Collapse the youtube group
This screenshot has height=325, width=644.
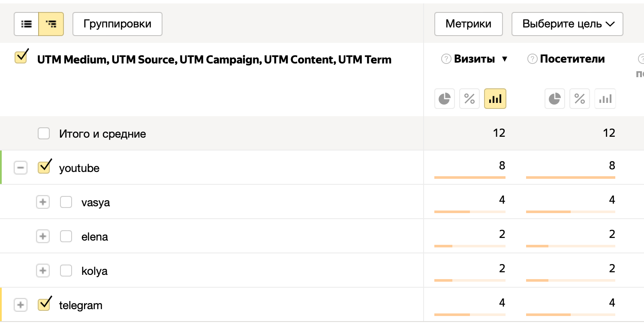click(x=21, y=167)
